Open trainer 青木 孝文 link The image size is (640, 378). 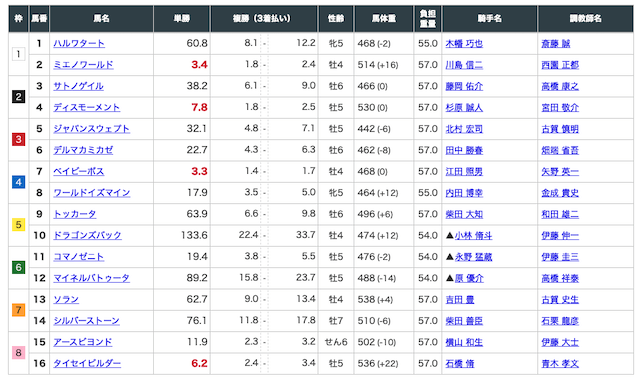click(560, 363)
